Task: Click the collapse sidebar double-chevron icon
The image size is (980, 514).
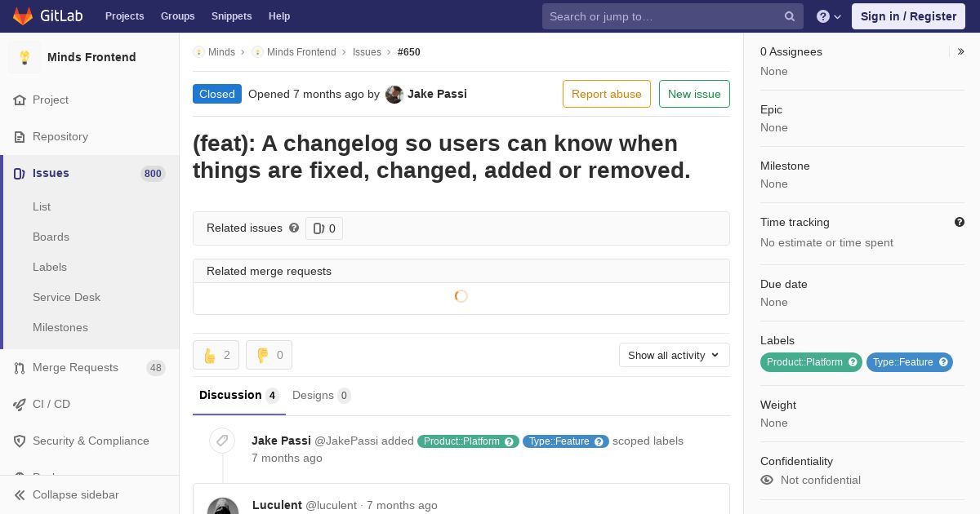Action: [x=20, y=495]
